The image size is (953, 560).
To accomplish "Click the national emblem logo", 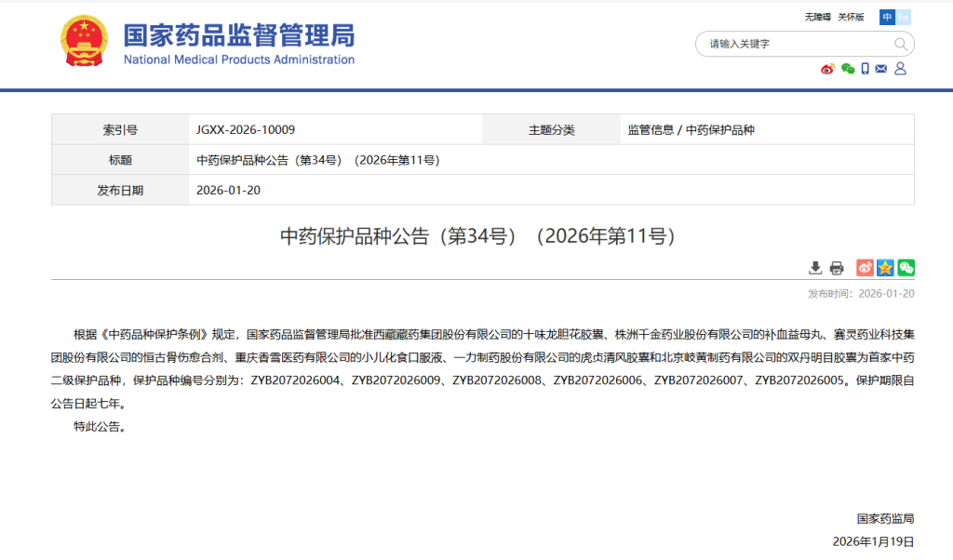I will (85, 42).
